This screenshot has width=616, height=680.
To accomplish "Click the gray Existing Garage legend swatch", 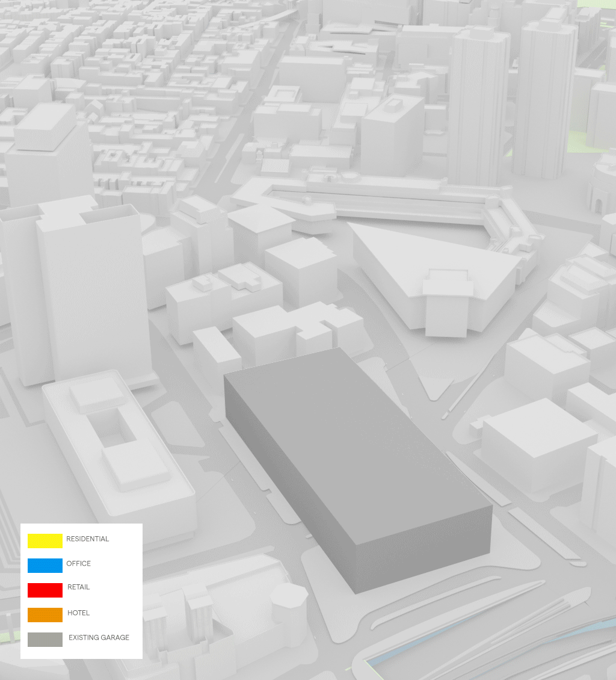I will click(x=45, y=640).
